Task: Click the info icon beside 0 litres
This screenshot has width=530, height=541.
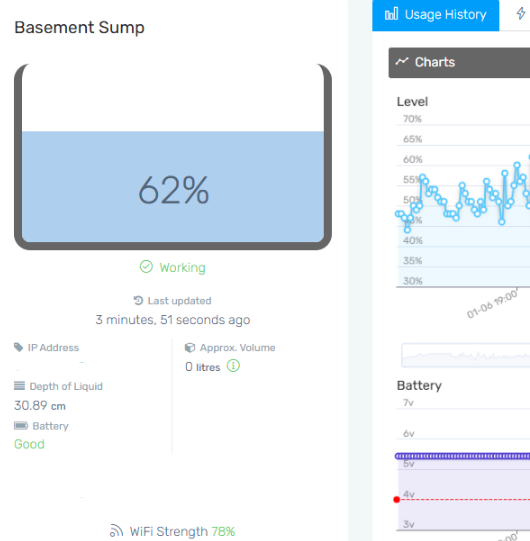Action: click(x=233, y=366)
